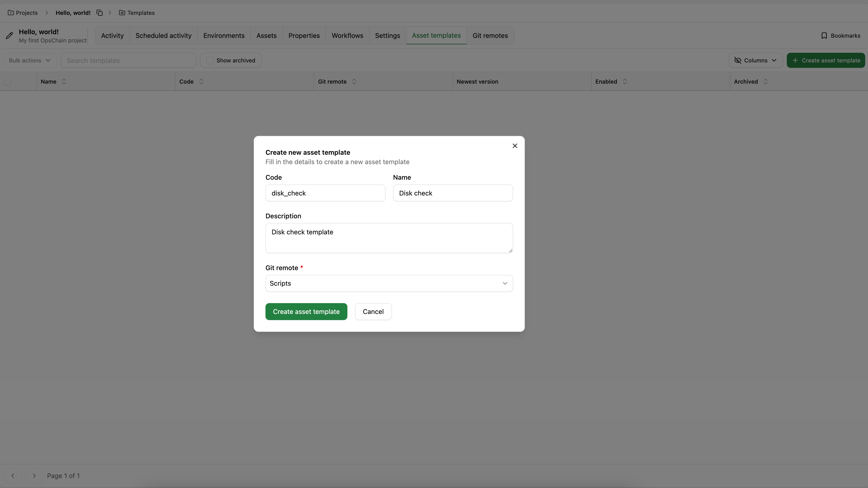
Task: Click the crossed-eye icon on the Columns button
Action: (738, 60)
